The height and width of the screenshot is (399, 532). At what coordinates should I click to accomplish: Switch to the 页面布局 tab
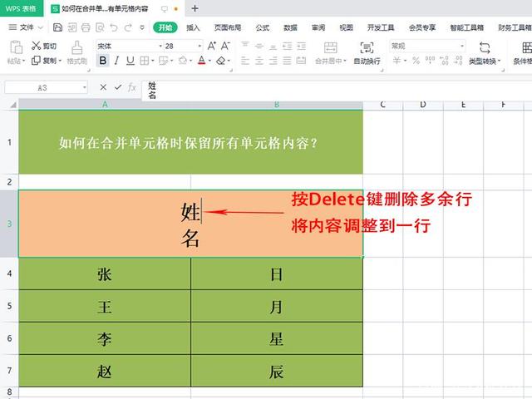pyautogui.click(x=228, y=27)
